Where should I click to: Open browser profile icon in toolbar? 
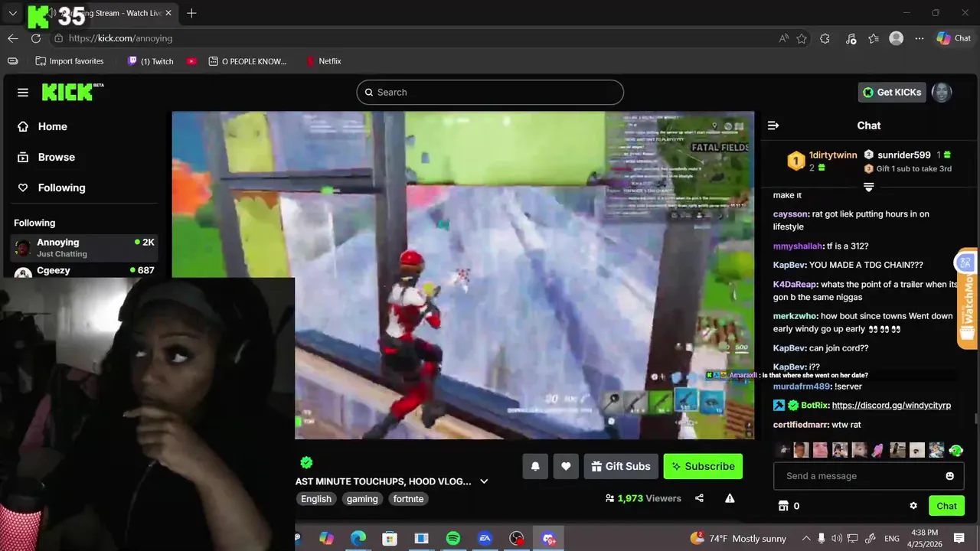897,38
